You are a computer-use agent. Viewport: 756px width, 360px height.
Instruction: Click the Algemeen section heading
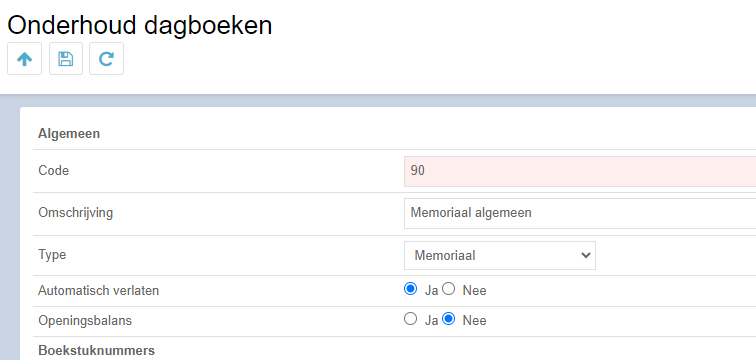pyautogui.click(x=69, y=133)
